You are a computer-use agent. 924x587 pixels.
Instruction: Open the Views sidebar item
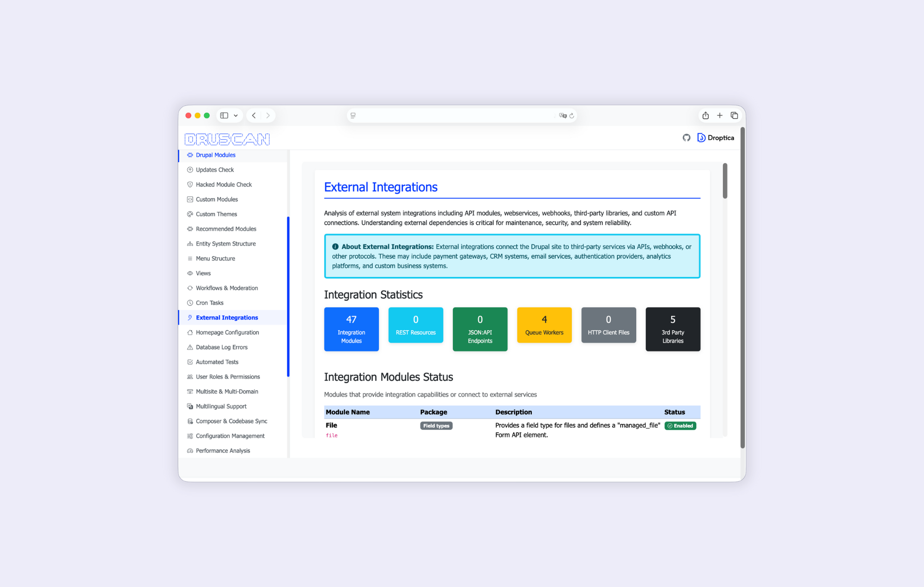[x=203, y=273]
